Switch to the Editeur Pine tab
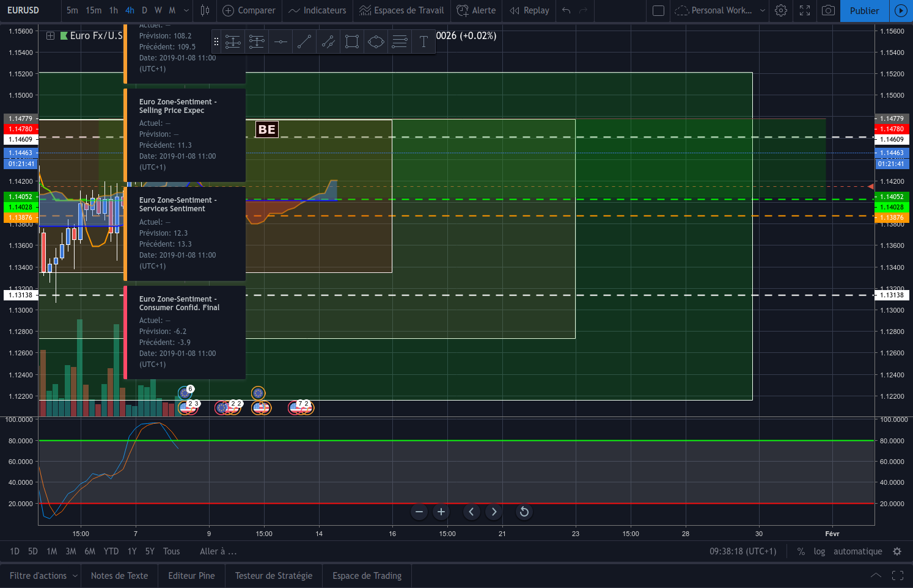 click(x=191, y=576)
